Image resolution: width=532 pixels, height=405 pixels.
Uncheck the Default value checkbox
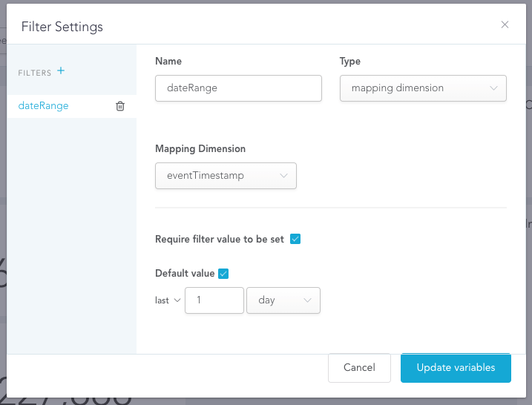click(x=223, y=273)
